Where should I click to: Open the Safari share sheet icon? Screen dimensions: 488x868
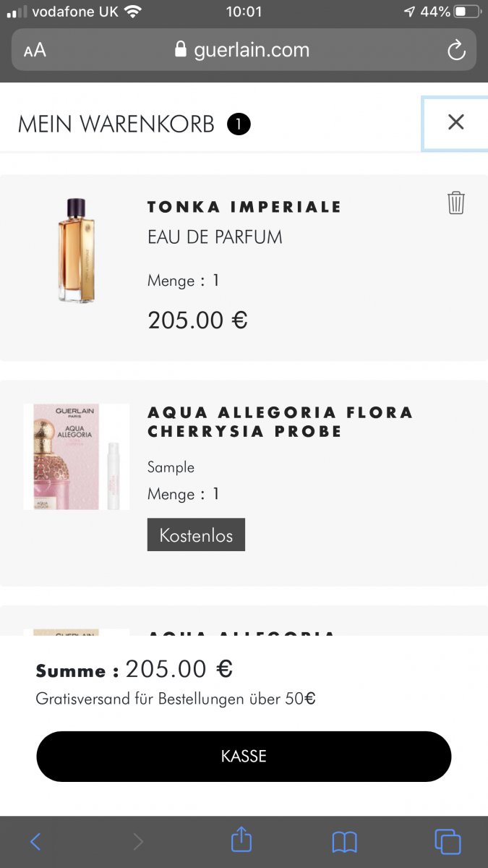[x=241, y=841]
